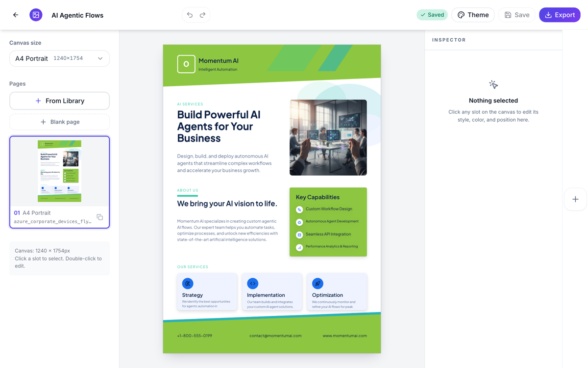Select the www.momentumai.com footer text

(344, 336)
